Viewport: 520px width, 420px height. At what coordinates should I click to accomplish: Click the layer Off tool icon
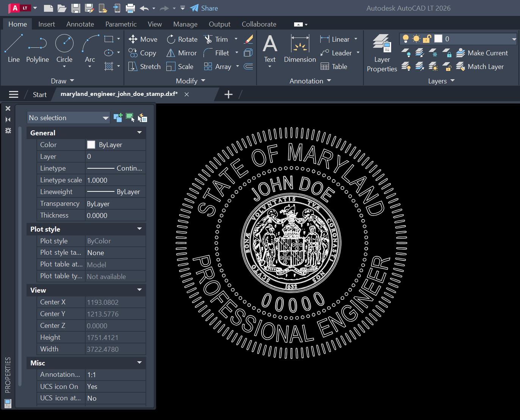[x=406, y=53]
